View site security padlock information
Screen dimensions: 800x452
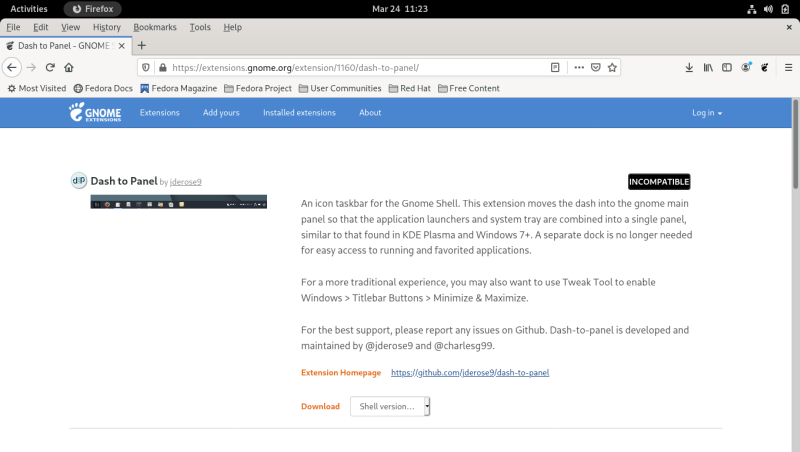coord(163,67)
